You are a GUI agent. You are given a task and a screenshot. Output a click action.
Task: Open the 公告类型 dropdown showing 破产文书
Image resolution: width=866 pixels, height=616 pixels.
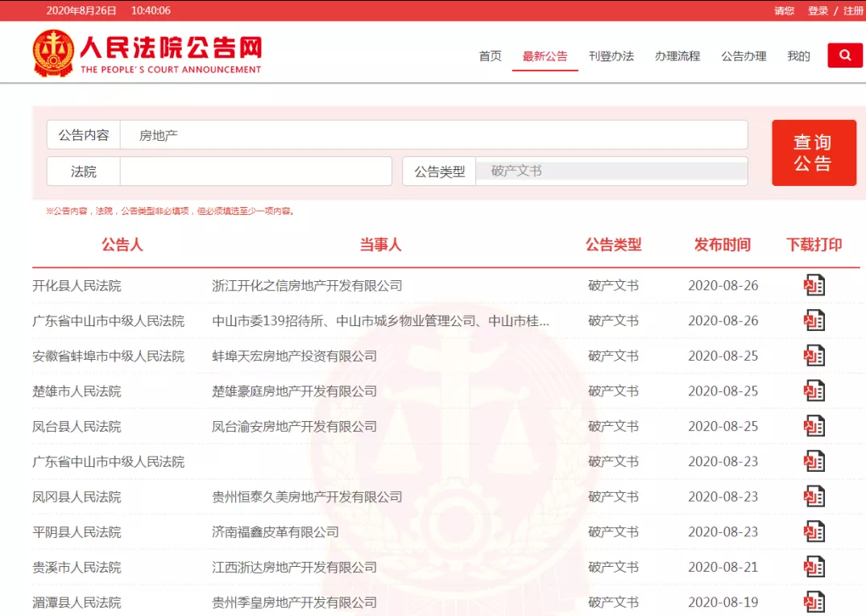[x=611, y=171]
